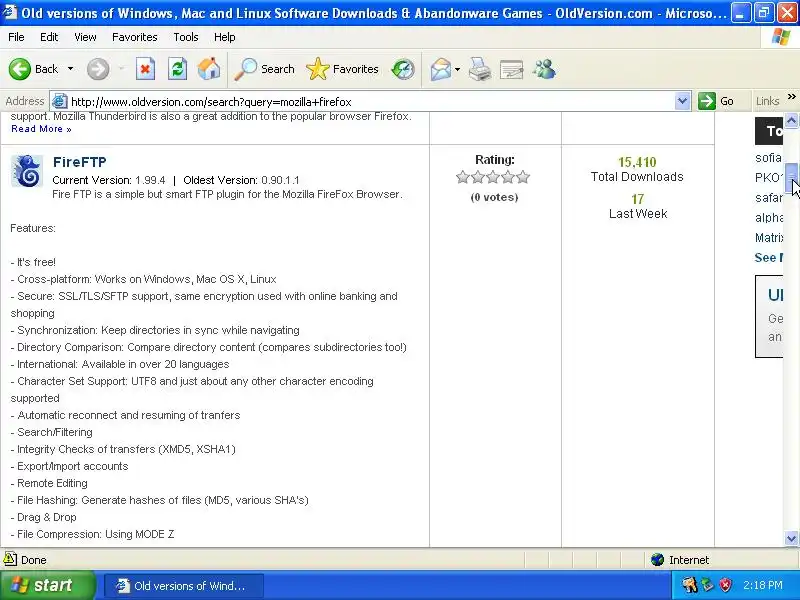800x600 pixels.
Task: Stop loading with the red X icon
Action: (x=145, y=69)
